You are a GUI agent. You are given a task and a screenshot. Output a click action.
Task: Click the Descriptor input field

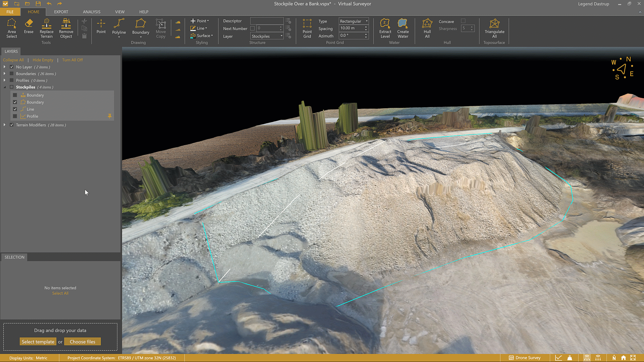(267, 21)
